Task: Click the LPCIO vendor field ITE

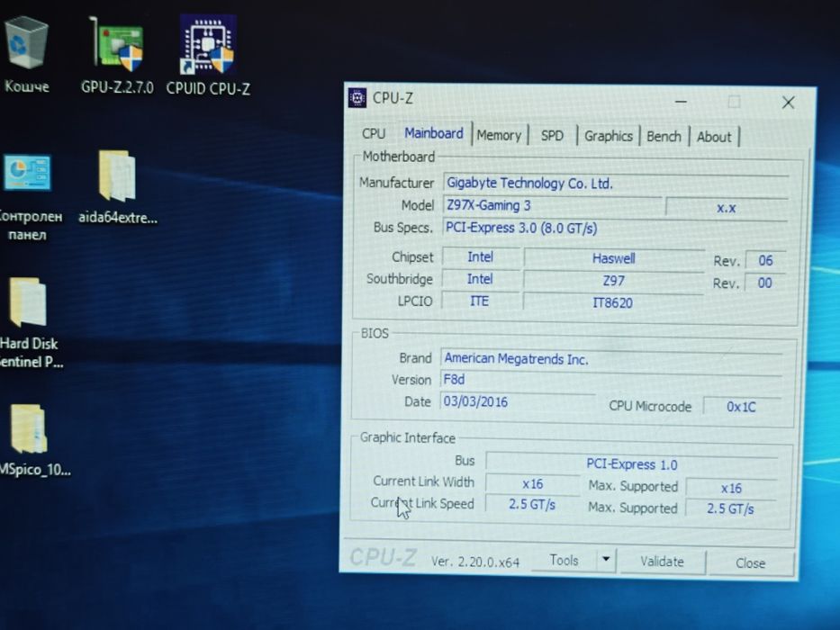Action: pyautogui.click(x=480, y=301)
